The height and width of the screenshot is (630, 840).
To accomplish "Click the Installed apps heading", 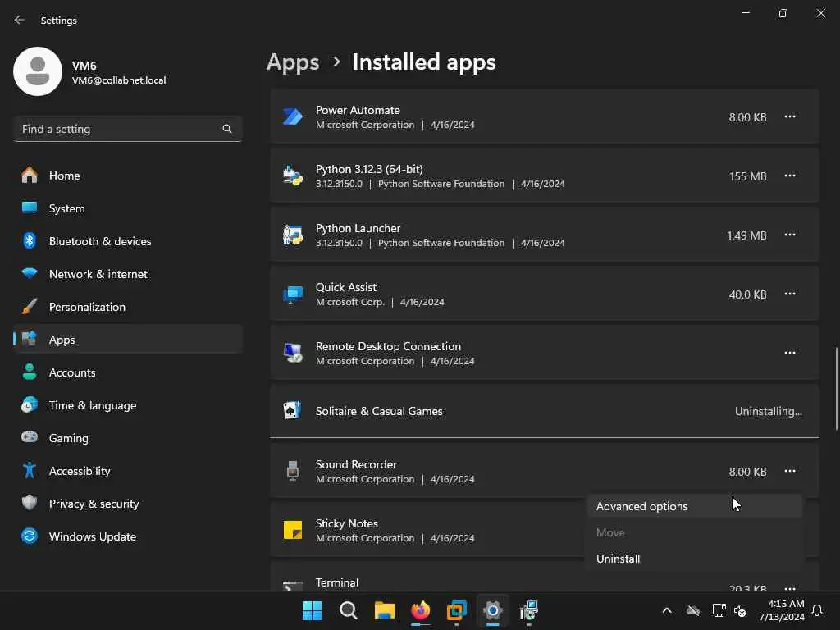I will (x=424, y=62).
